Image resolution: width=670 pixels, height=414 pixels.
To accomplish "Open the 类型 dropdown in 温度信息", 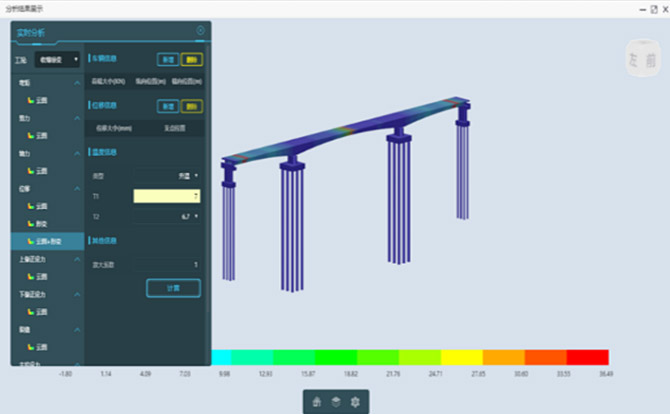I will tap(167, 175).
